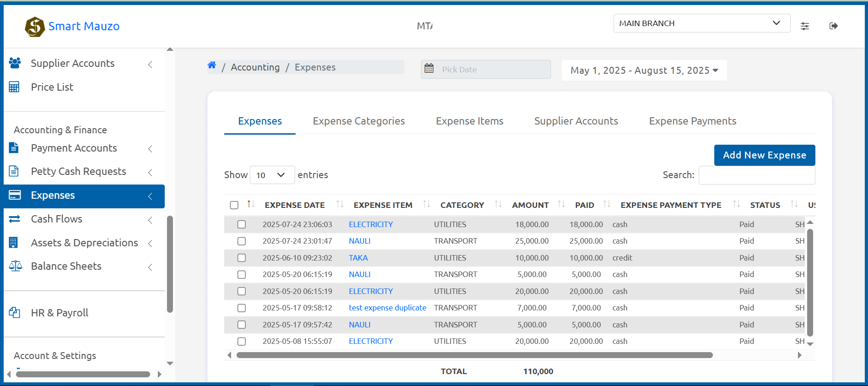Sort by the checkbox column arrows
Viewport: 868px width, 386px height.
tap(250, 204)
